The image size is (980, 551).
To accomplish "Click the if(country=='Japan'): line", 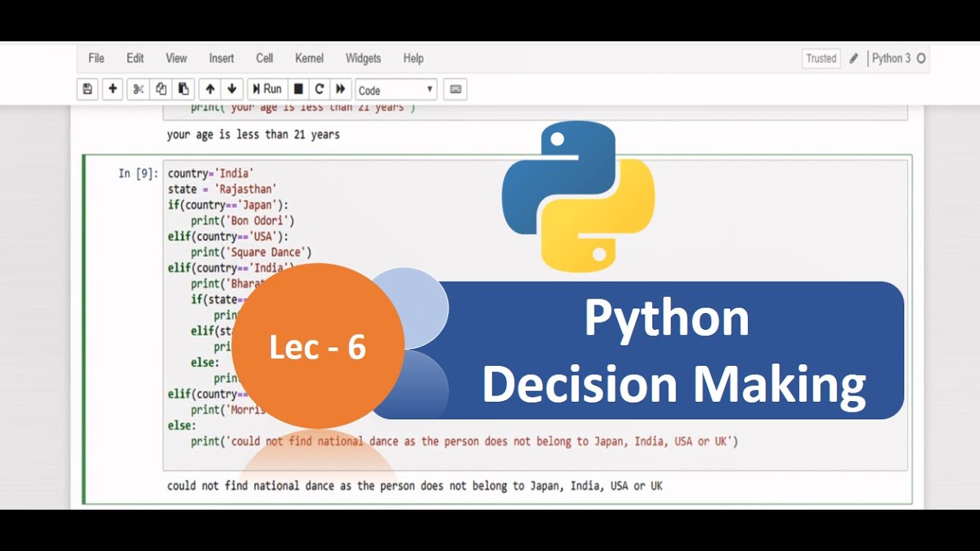I will [228, 205].
